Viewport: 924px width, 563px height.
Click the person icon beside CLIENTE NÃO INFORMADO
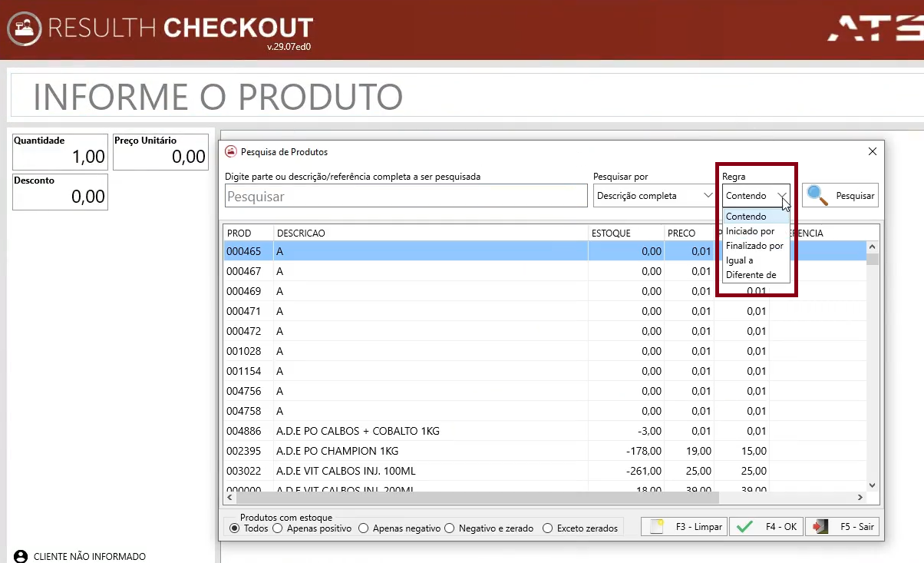(x=21, y=556)
